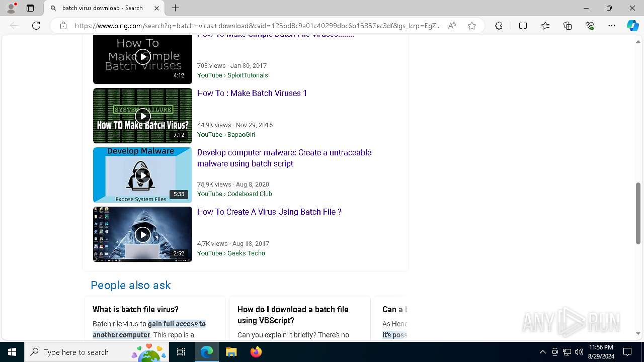Open the Collections icon

point(568,26)
